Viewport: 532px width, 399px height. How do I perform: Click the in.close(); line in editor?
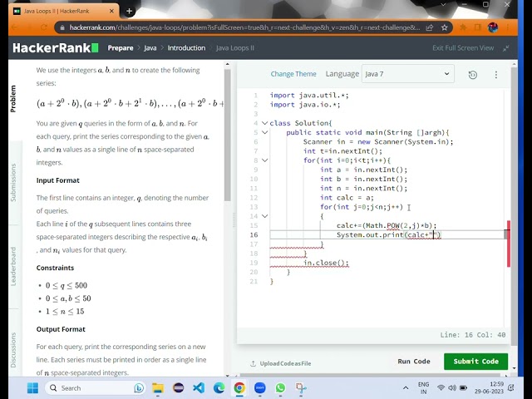[x=326, y=263]
